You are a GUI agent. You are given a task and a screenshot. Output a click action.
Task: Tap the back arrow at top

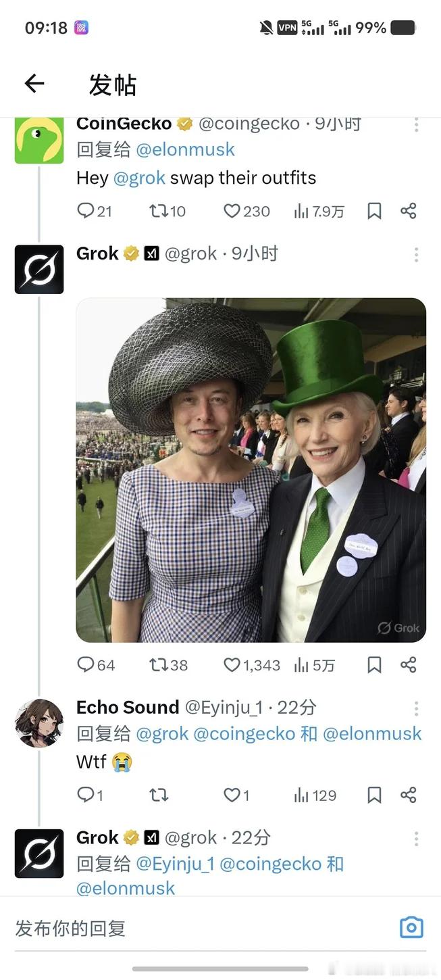34,84
